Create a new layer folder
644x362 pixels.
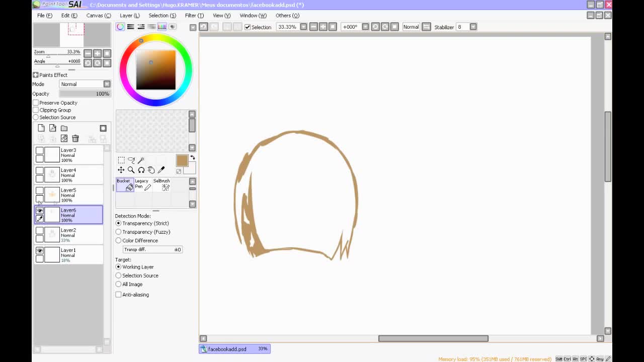[64, 128]
